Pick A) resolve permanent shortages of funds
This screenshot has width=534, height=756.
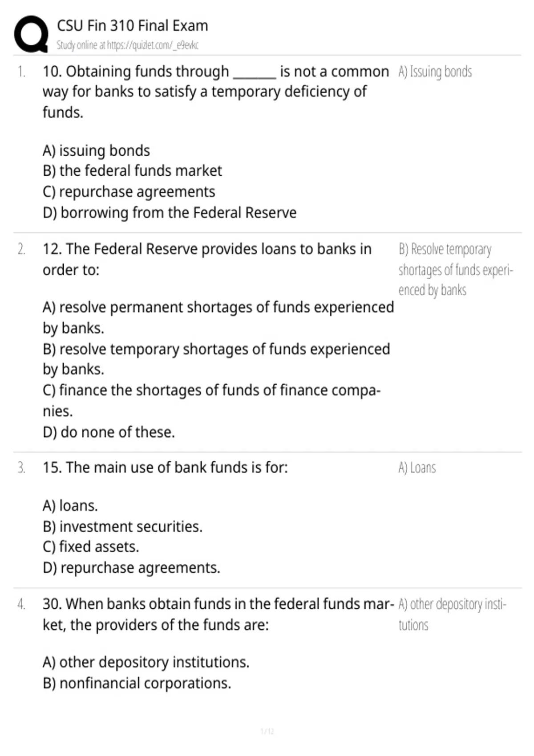218,318
